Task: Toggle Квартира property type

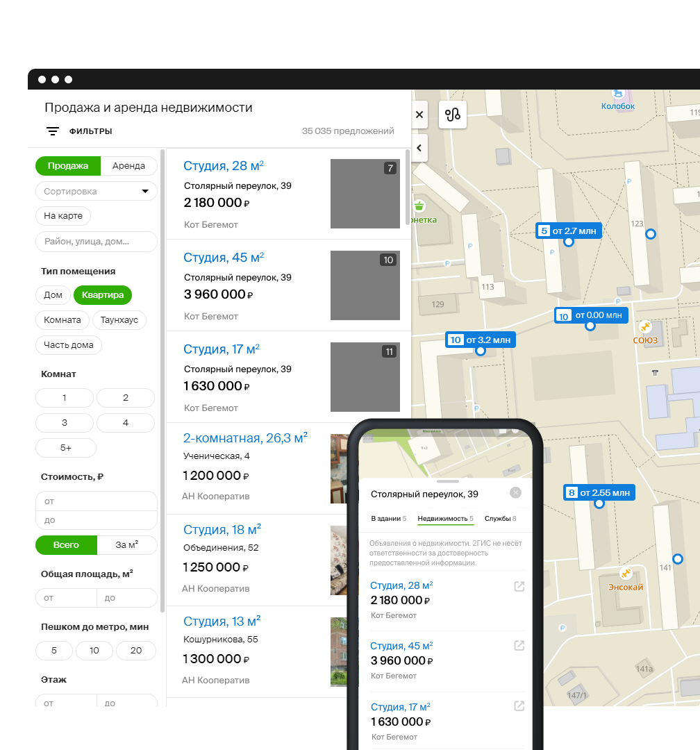Action: [x=102, y=295]
